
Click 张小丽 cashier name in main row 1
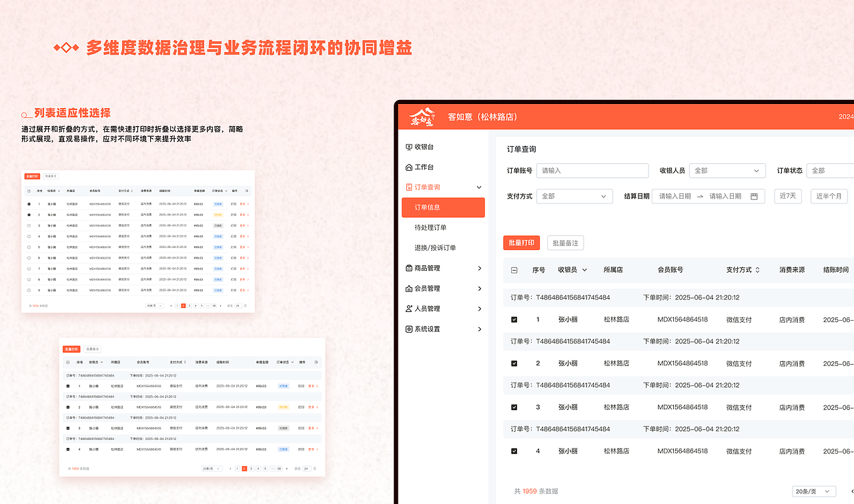click(x=568, y=320)
